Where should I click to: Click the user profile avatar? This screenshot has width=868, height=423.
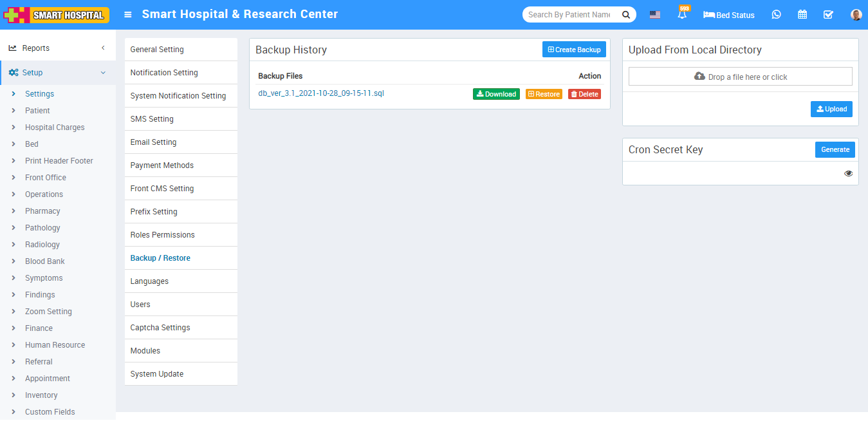pos(856,14)
